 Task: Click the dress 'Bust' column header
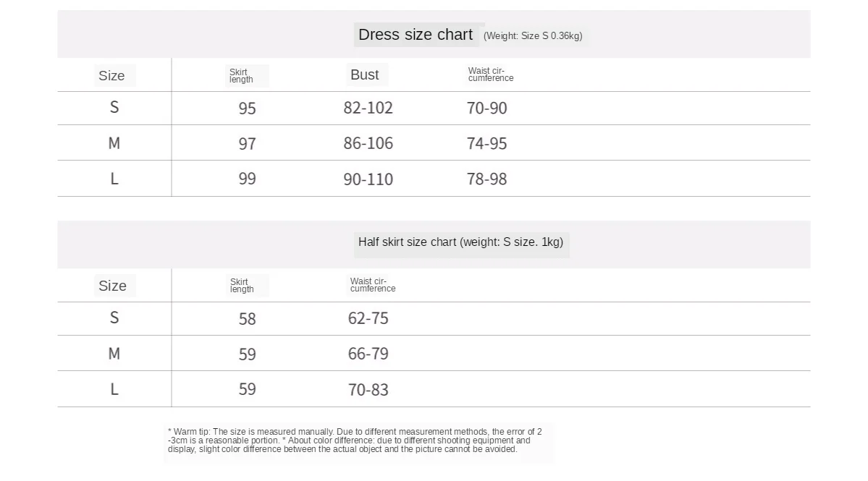pos(364,75)
